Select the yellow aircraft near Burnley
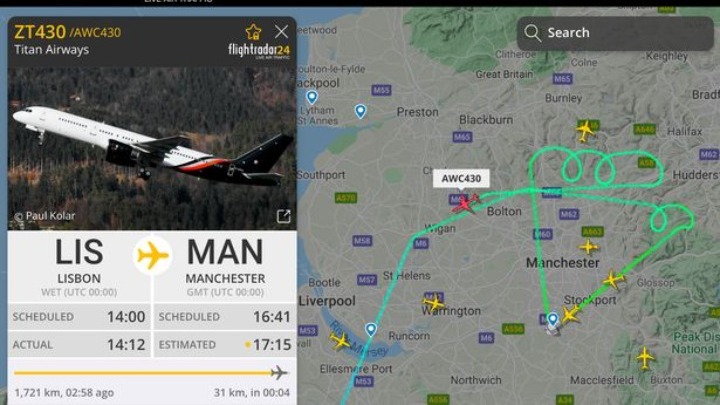 point(585,130)
